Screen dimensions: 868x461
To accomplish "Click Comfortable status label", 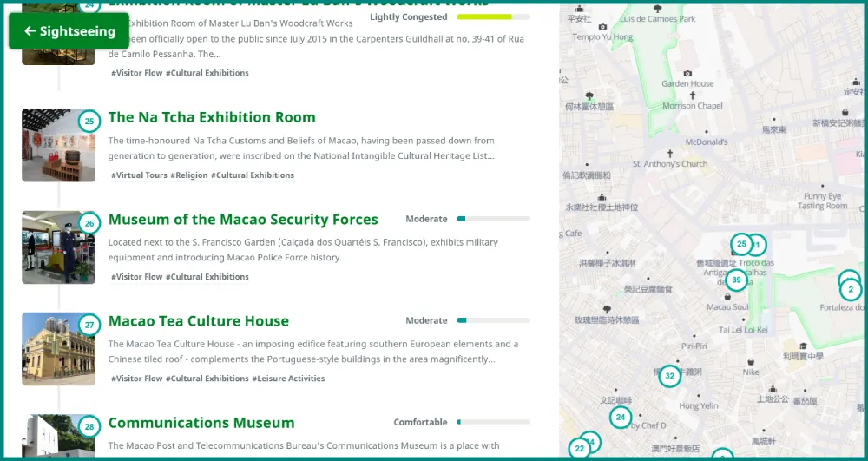I will [x=421, y=422].
